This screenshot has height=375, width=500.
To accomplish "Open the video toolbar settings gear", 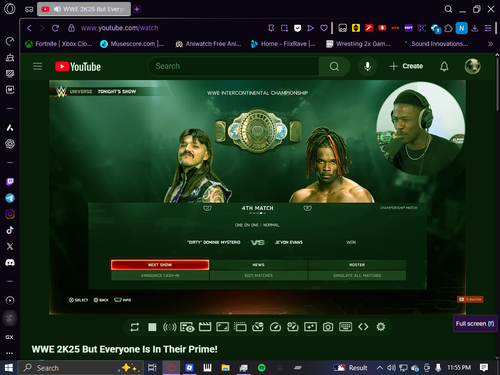I will [x=381, y=327].
